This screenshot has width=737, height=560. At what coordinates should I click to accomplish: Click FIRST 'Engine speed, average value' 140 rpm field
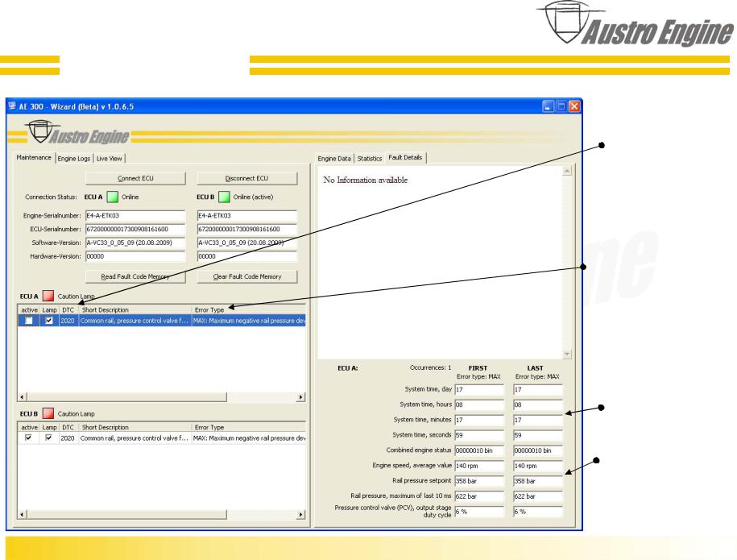click(479, 466)
